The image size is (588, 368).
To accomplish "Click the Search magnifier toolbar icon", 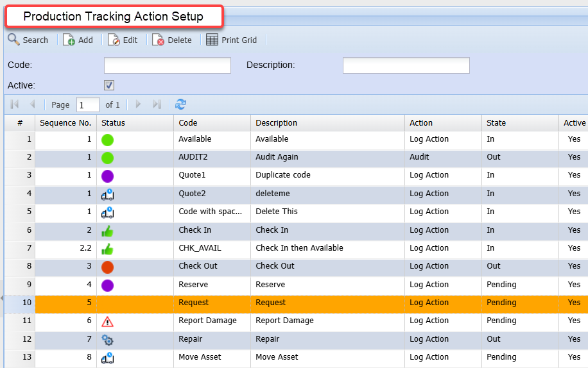I will tap(13, 40).
